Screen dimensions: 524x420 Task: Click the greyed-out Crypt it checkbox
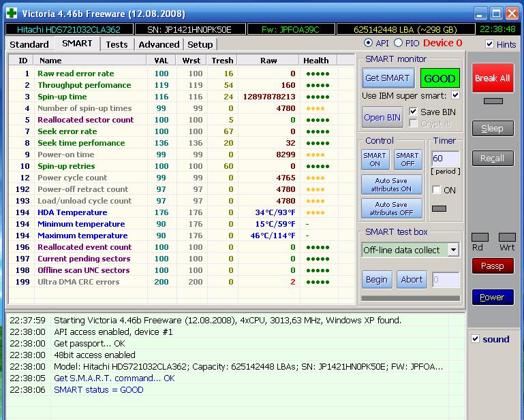(x=413, y=123)
